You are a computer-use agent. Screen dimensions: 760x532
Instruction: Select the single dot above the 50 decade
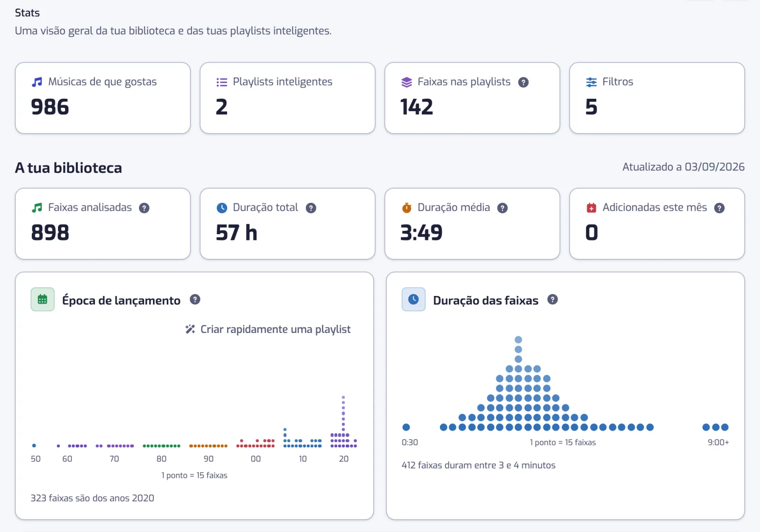coord(34,446)
